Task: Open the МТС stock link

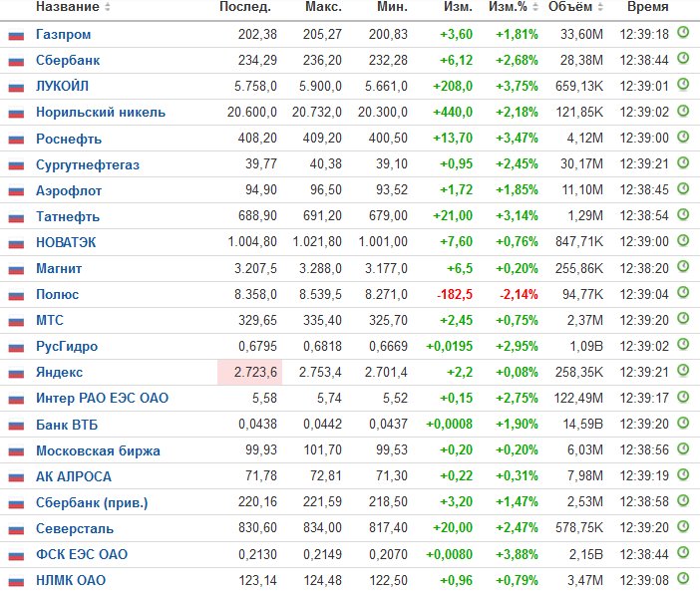Action: click(x=50, y=320)
